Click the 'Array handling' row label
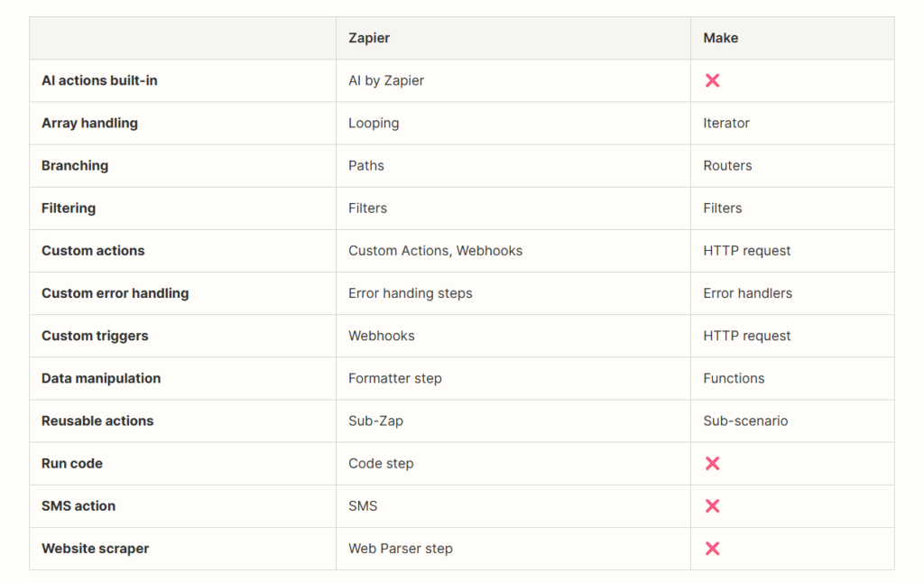 (89, 123)
